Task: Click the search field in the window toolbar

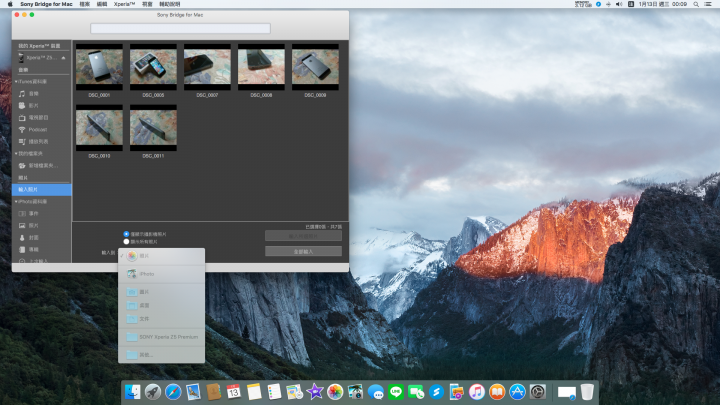Action: (x=180, y=28)
